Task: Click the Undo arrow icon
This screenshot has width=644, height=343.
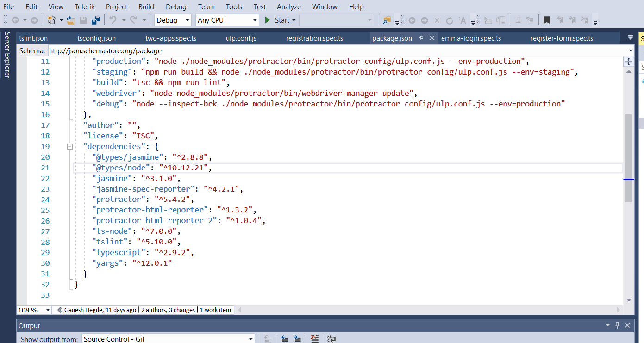Action: [113, 20]
